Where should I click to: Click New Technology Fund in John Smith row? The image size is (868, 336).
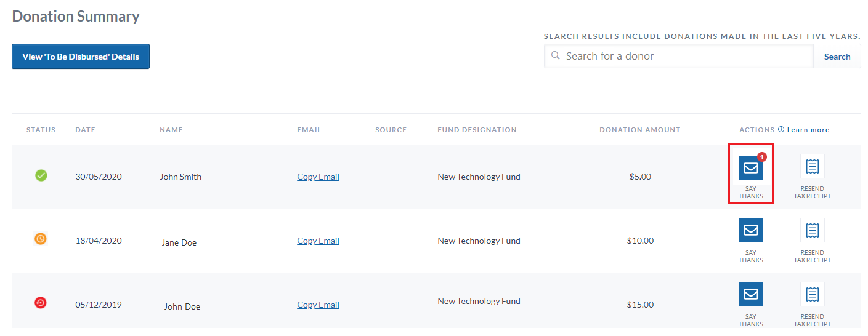pos(479,177)
